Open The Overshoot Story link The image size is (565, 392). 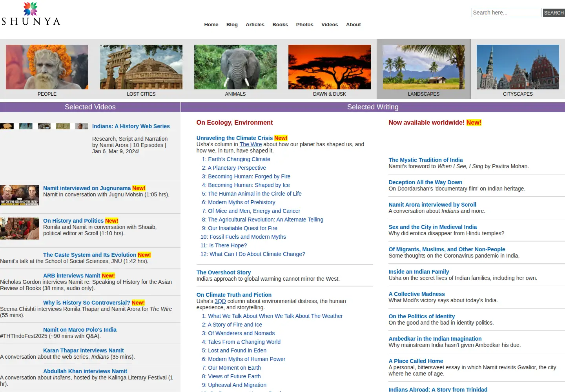coord(224,272)
